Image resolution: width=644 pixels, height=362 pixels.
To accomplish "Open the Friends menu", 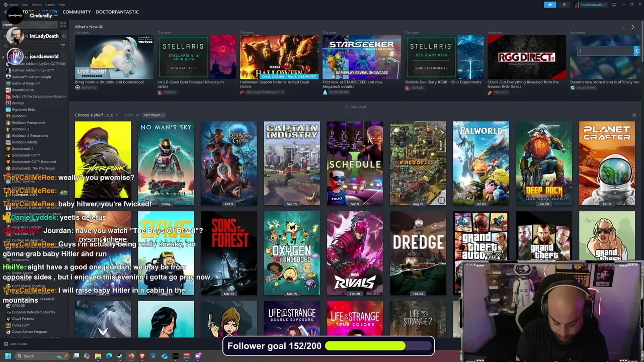I will tap(37, 5).
